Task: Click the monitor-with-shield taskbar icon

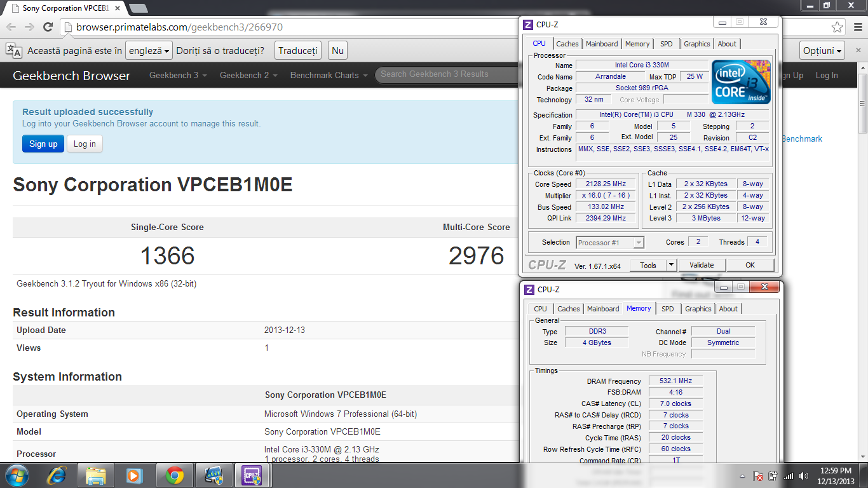Action: [x=214, y=475]
